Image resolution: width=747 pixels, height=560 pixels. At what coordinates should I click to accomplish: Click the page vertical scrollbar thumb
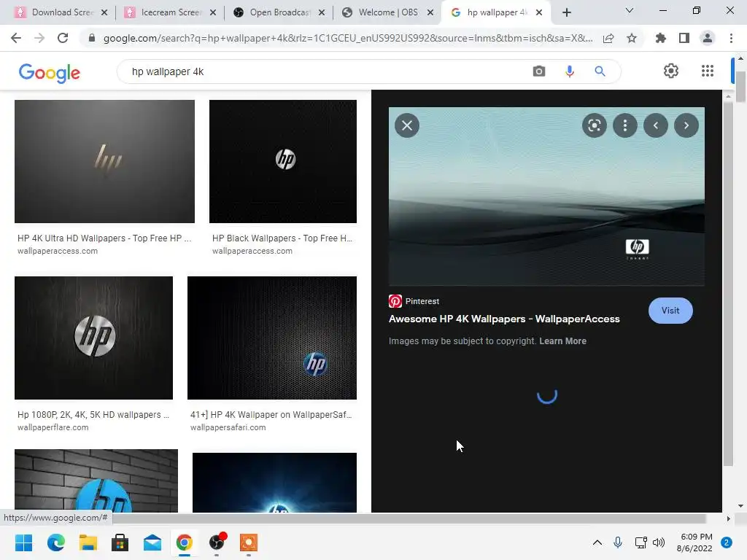[x=740, y=86]
